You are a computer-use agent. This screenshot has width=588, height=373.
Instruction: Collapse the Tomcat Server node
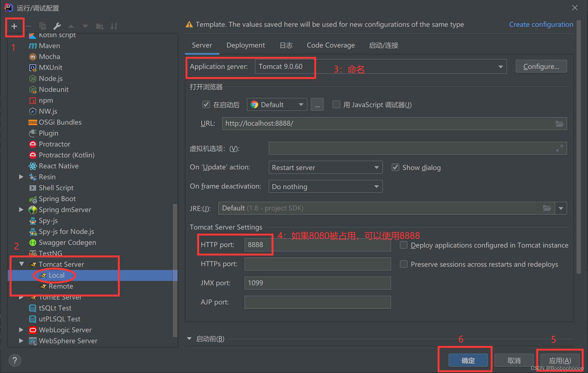click(22, 264)
